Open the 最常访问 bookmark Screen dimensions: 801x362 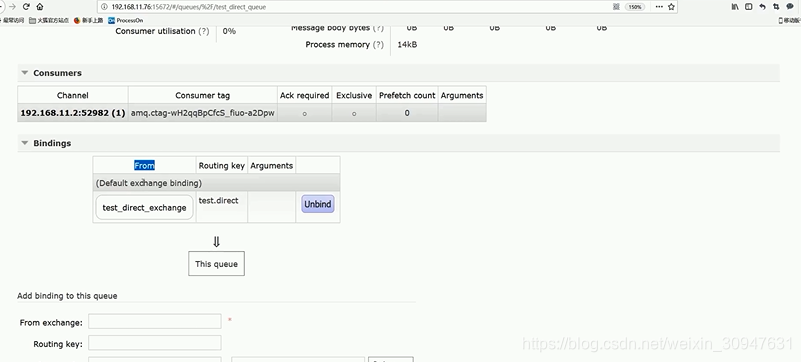coord(12,20)
